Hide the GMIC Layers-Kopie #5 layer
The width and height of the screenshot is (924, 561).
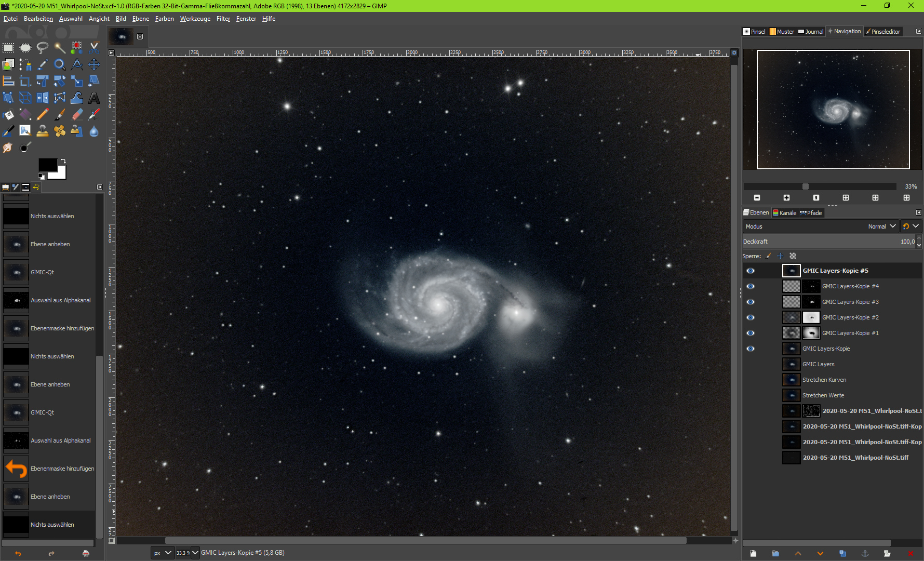point(751,271)
